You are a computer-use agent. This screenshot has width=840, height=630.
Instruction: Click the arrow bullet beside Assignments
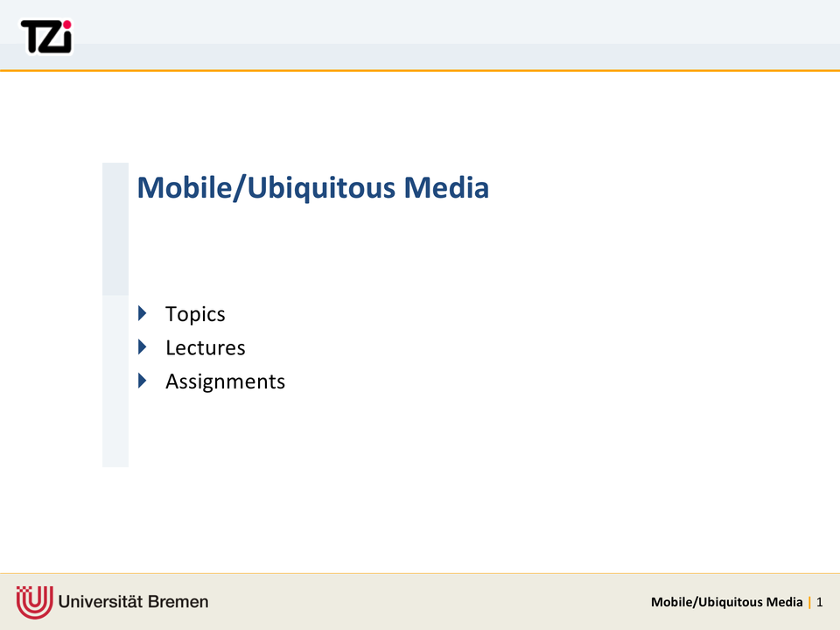pos(143,381)
